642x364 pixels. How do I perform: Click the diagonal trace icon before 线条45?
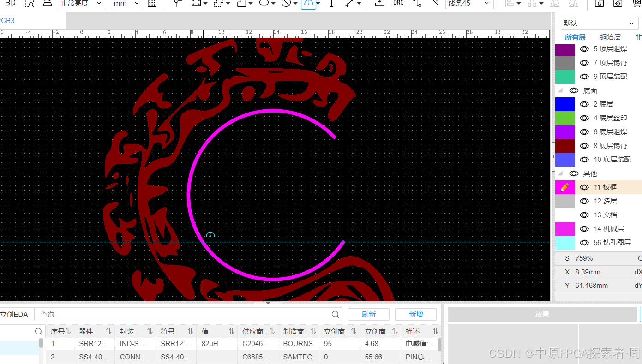click(x=435, y=3)
